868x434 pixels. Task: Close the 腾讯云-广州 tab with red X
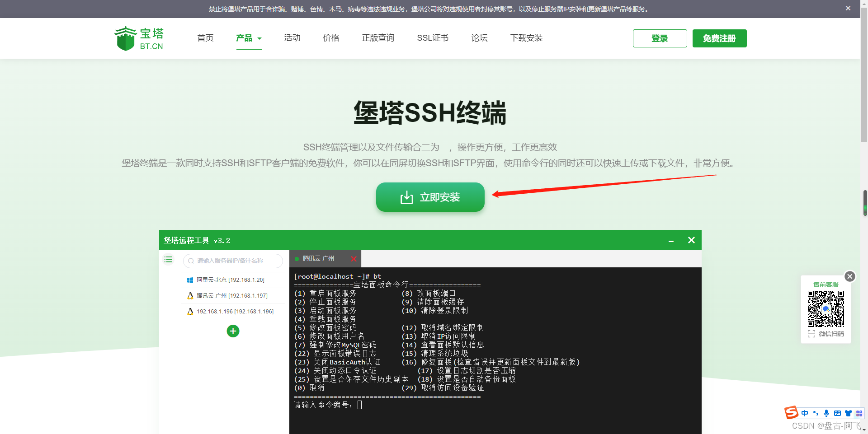(354, 259)
